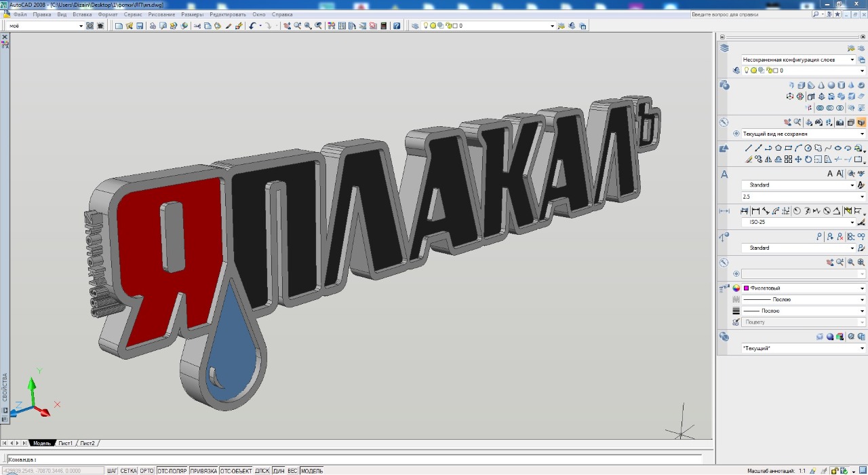
Task: Click the color wheel icon beside Фиолетовый
Action: tap(736, 288)
